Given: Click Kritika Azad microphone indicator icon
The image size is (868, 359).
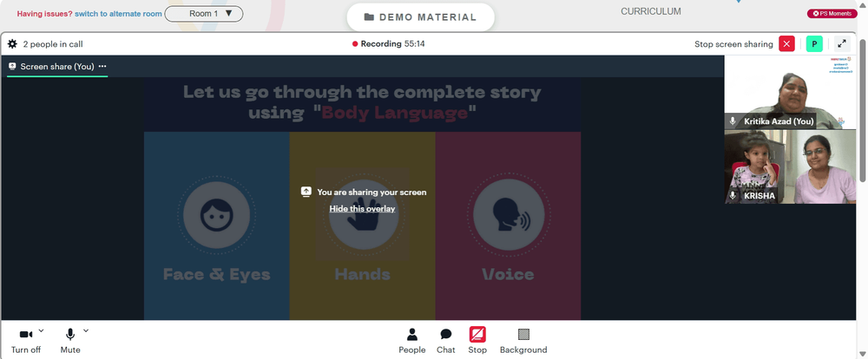Looking at the screenshot, I should point(733,121).
